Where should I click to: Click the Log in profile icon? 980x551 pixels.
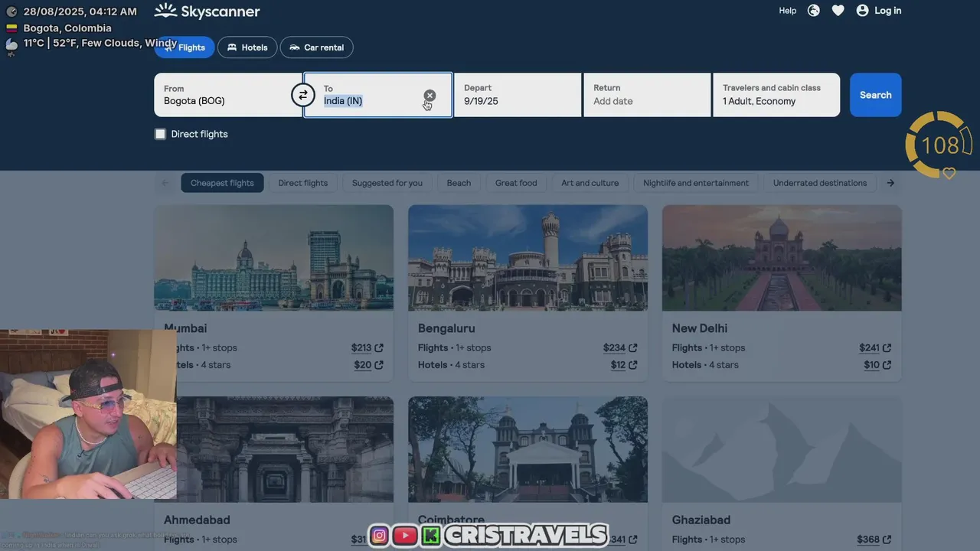pos(862,11)
